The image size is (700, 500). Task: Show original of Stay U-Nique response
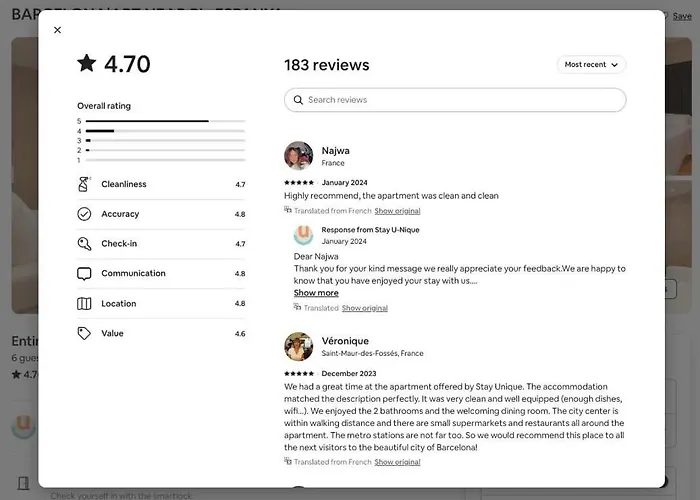click(365, 308)
